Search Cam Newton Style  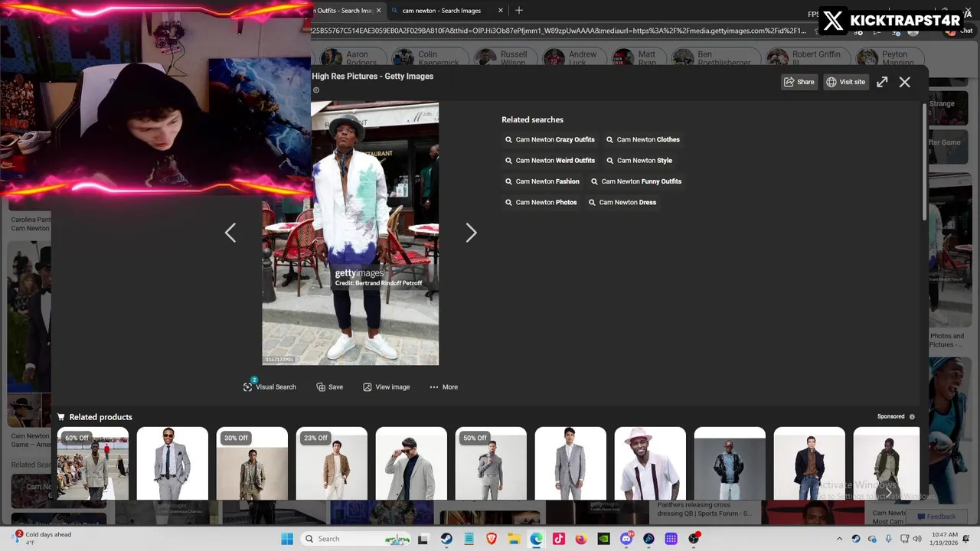639,160
